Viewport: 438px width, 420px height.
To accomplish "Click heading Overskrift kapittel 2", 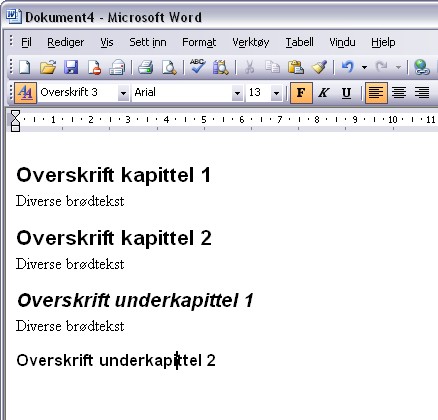I will [x=114, y=238].
